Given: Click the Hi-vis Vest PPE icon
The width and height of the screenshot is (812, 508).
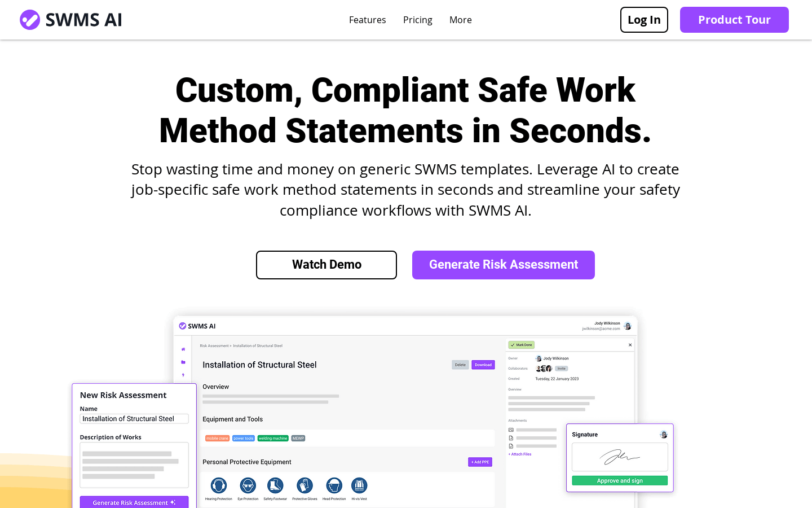Looking at the screenshot, I should (x=359, y=485).
